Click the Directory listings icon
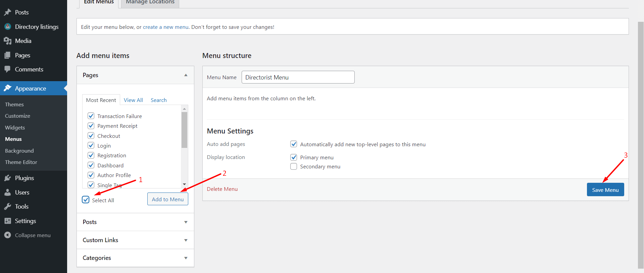The image size is (644, 273). click(7, 26)
